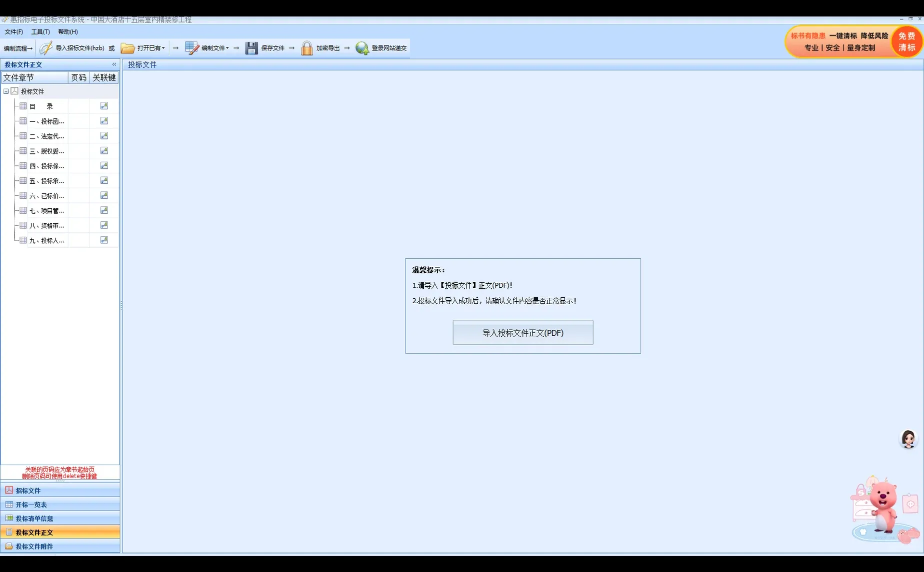Click the link-key icon for 六、已标价
The image size is (924, 572).
pyautogui.click(x=104, y=195)
